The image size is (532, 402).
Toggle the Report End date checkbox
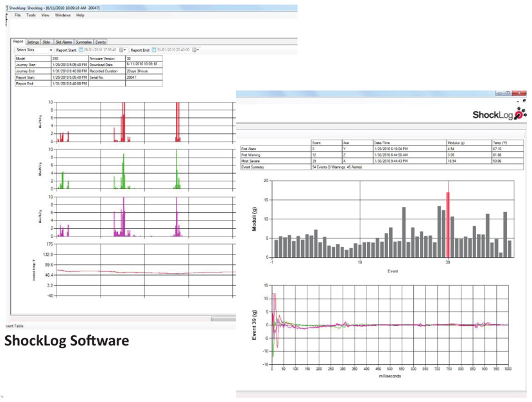pos(154,49)
